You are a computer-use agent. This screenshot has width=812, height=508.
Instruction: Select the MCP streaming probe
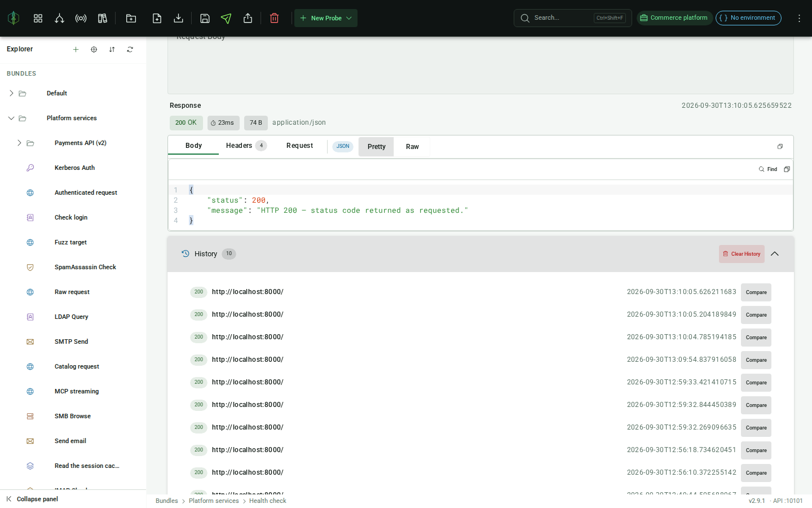[x=77, y=391]
